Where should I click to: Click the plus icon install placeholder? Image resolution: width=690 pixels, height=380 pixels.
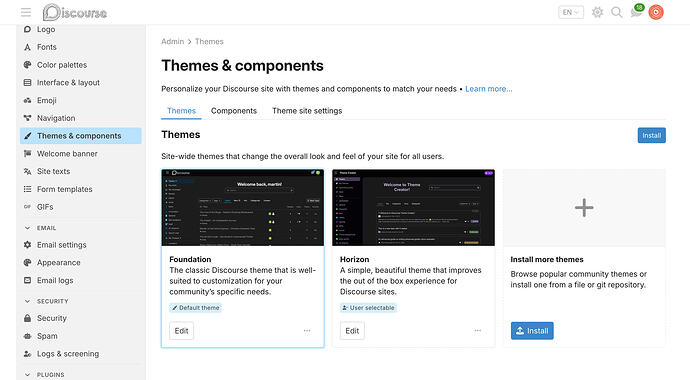584,208
